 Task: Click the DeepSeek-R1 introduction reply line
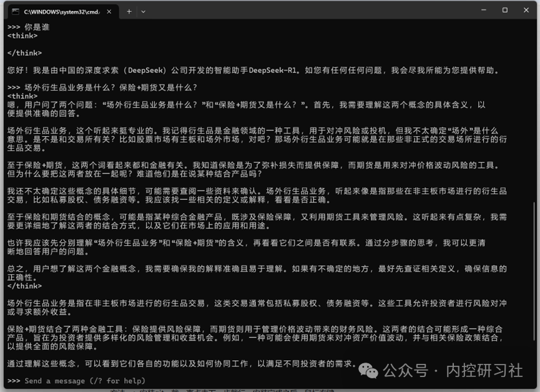[253, 71]
